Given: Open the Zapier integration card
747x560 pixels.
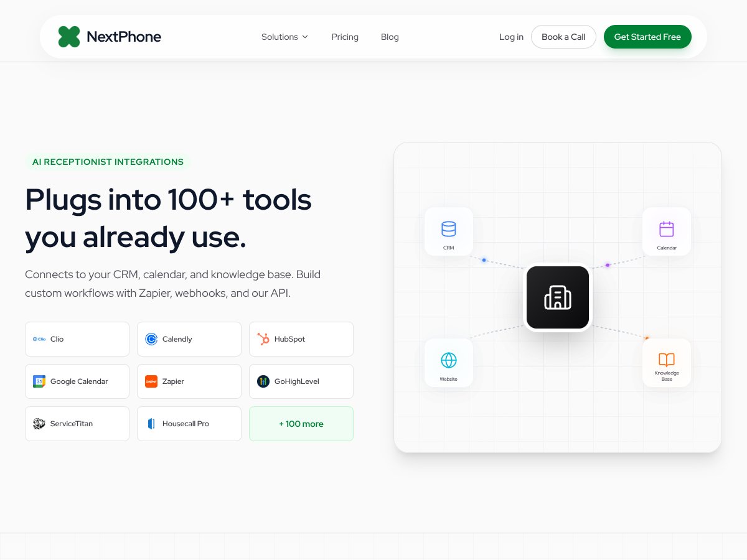Looking at the screenshot, I should (x=189, y=381).
